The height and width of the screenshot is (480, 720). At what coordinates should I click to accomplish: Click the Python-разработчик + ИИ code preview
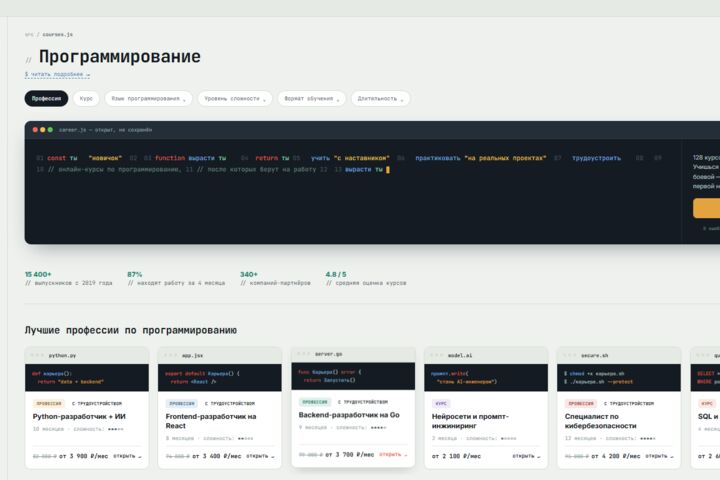point(87,378)
